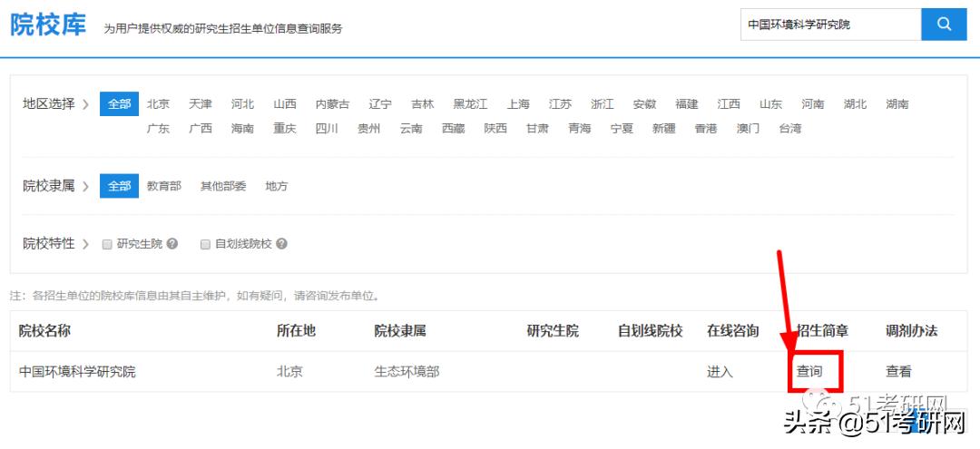Filter by region 湖北
This screenshot has width=980, height=449.
855,103
